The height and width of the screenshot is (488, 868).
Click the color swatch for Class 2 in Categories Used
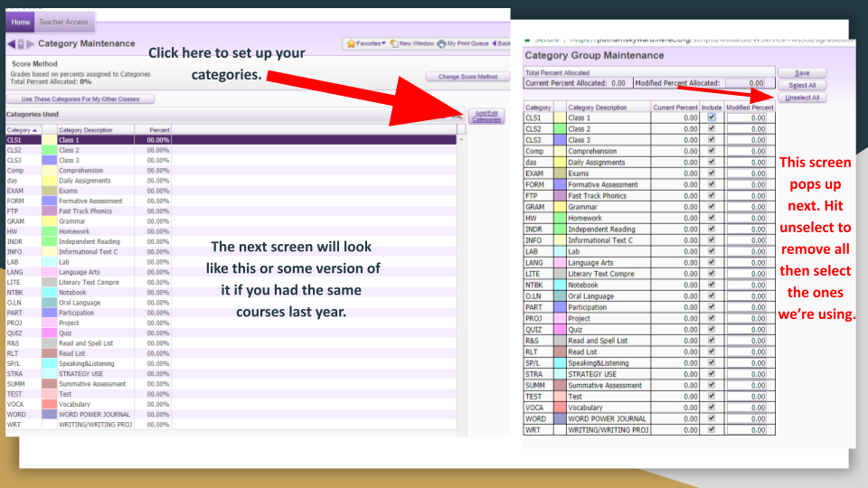[x=49, y=150]
